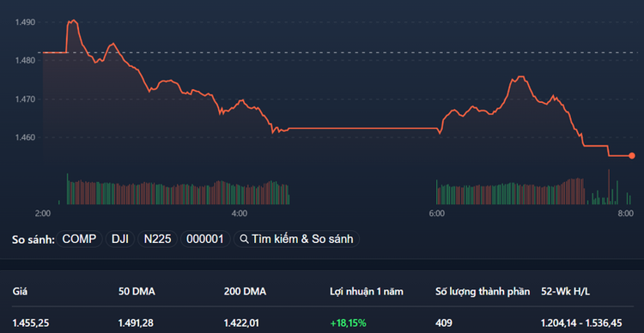Click the 4:00 time axis label
Image resolution: width=644 pixels, height=333 pixels.
(x=240, y=214)
